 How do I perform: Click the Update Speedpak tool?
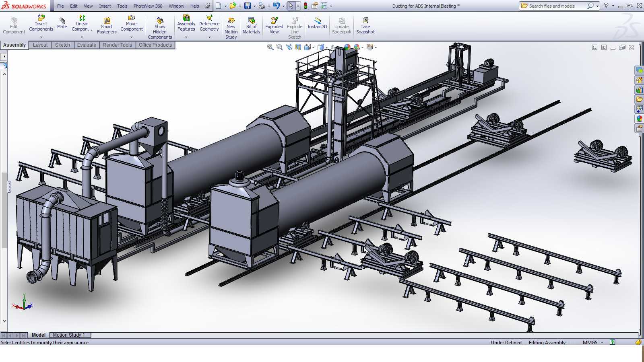342,25
